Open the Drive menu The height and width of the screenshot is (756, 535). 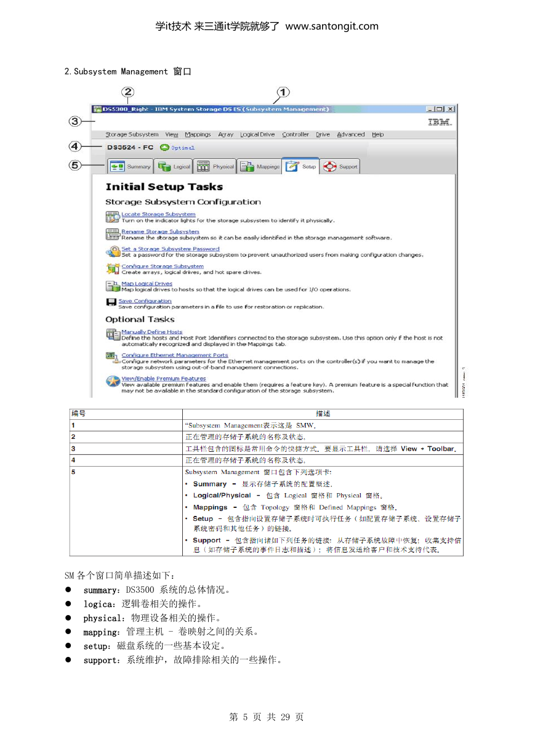click(x=323, y=134)
